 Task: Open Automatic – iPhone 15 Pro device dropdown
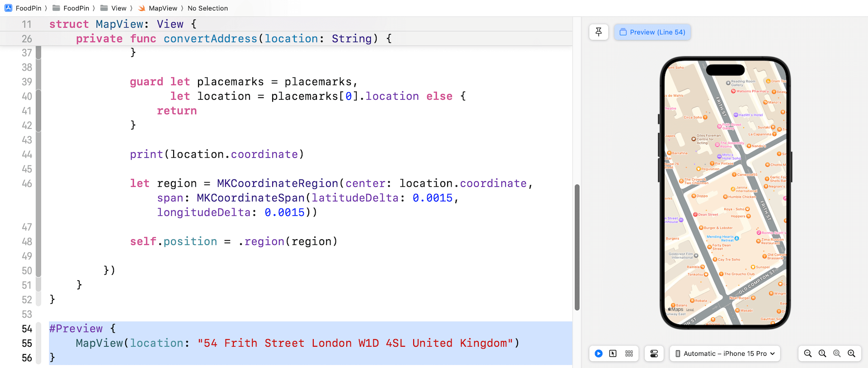725,354
